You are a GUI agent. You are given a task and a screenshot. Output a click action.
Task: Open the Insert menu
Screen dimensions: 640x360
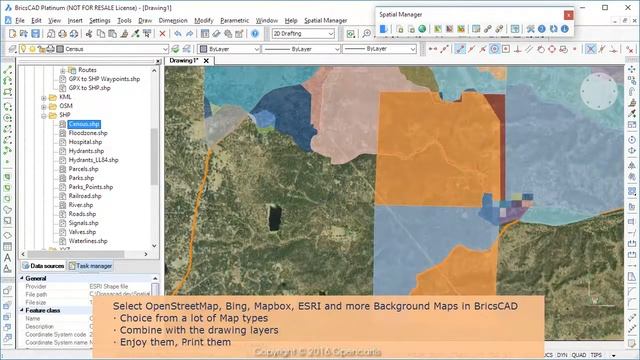pyautogui.click(x=75, y=20)
